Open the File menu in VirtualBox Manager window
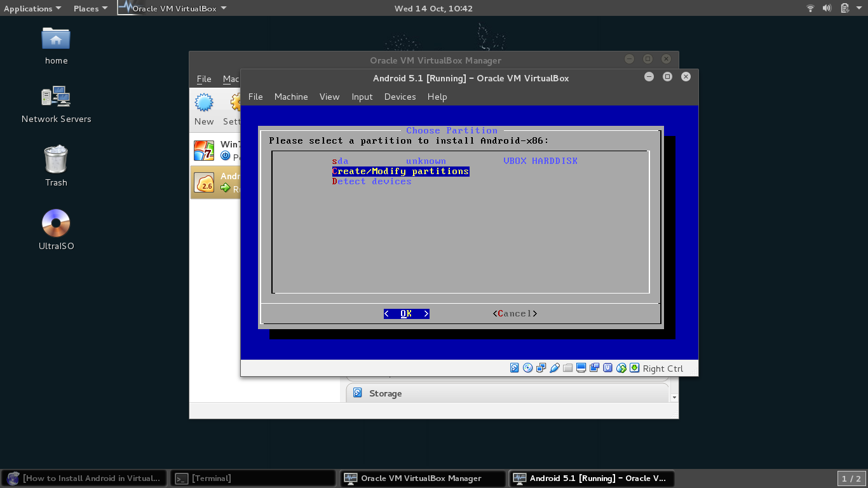The width and height of the screenshot is (868, 488). [204, 79]
